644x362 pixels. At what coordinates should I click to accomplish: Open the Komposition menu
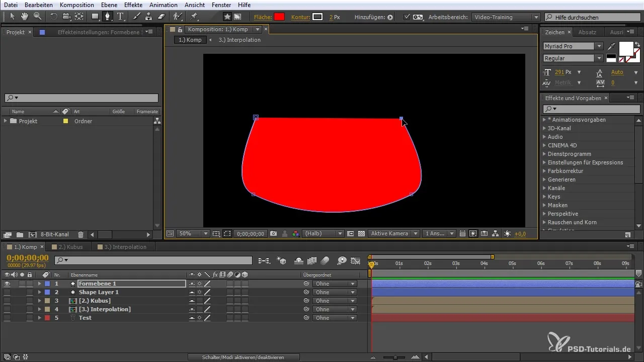coord(76,5)
